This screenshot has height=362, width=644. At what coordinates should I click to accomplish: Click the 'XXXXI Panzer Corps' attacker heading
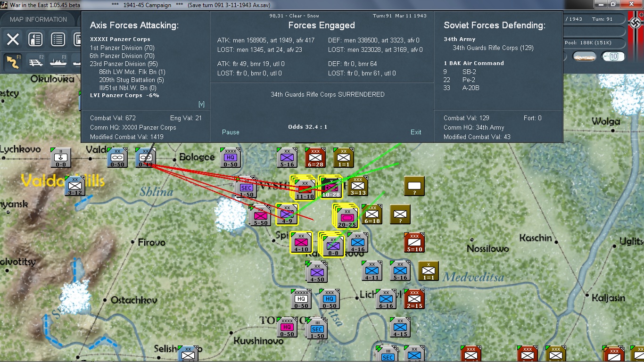[120, 39]
